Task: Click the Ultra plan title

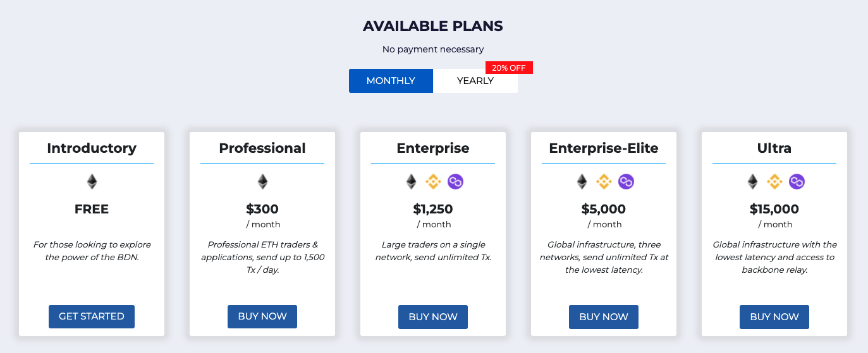Action: 774,148
